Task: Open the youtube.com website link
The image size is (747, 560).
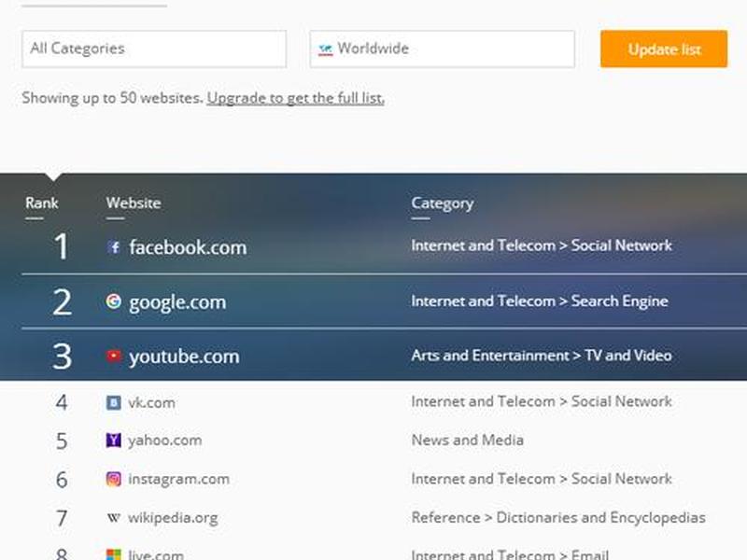Action: 184,357
